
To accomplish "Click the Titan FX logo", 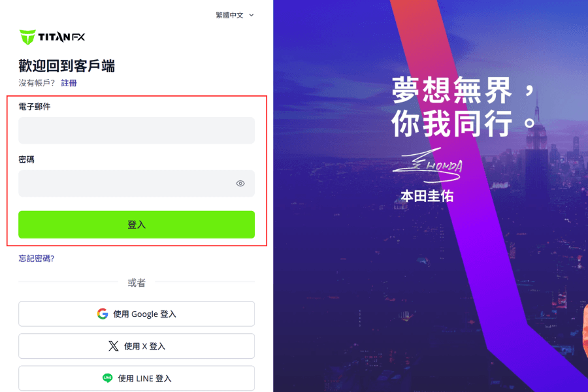I will click(x=51, y=37).
